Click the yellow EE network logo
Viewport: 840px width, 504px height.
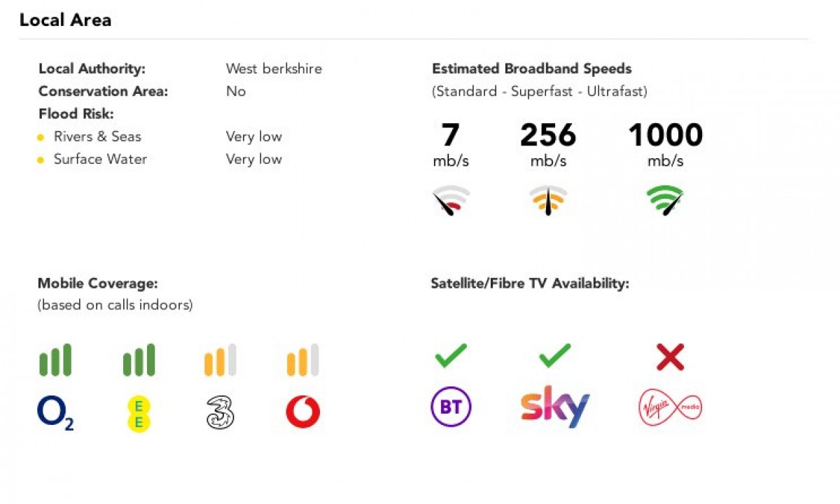point(139,414)
